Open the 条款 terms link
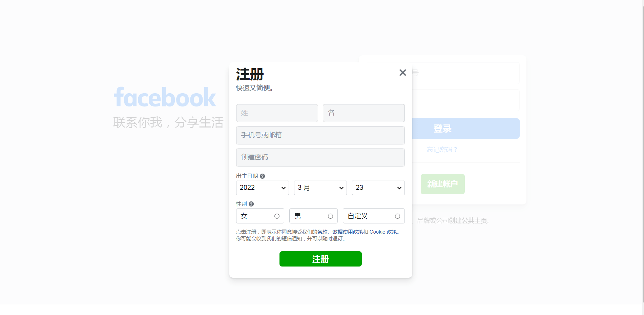 pyautogui.click(x=322, y=232)
